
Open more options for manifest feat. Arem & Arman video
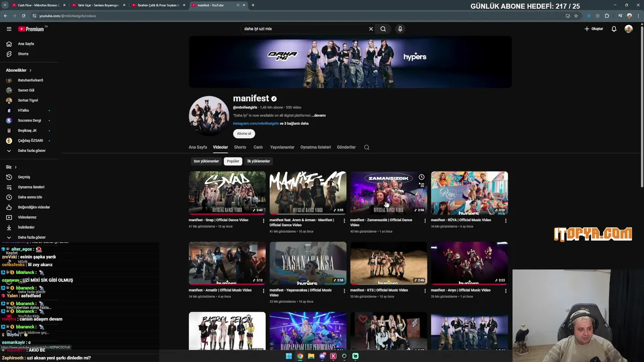(344, 220)
